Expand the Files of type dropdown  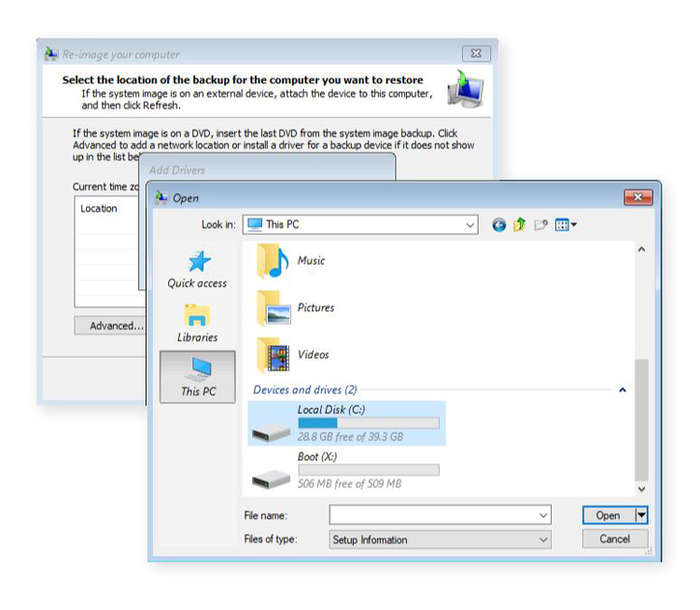[543, 539]
